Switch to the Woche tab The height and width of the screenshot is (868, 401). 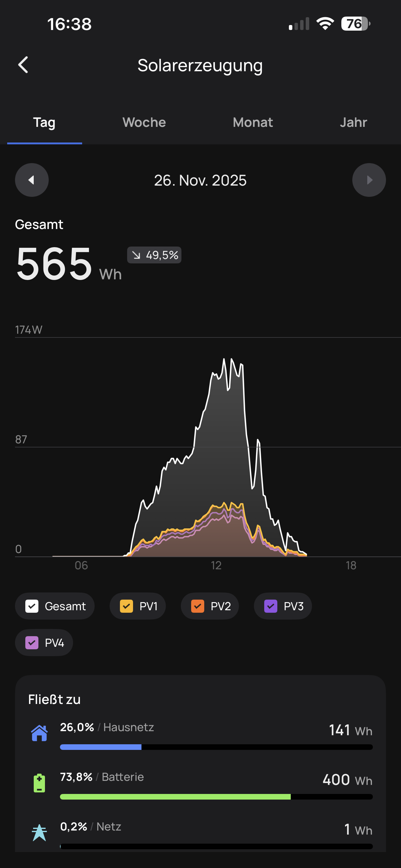(x=144, y=123)
